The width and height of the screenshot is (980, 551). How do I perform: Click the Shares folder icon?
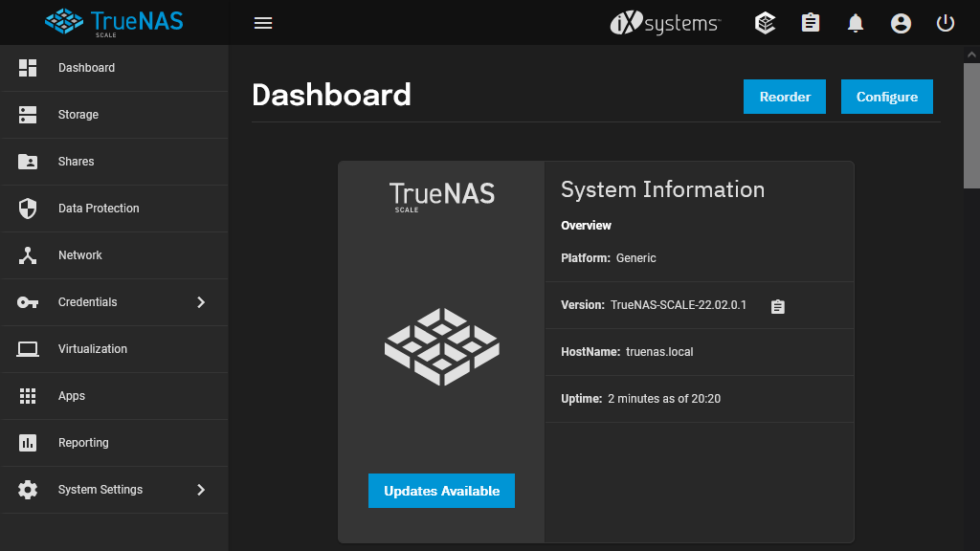point(28,161)
